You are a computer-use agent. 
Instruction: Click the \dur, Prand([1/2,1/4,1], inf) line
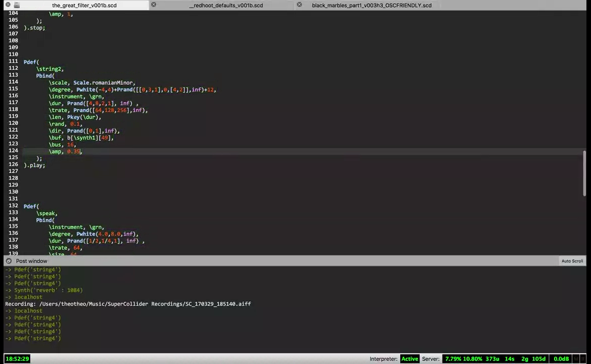[97, 241]
